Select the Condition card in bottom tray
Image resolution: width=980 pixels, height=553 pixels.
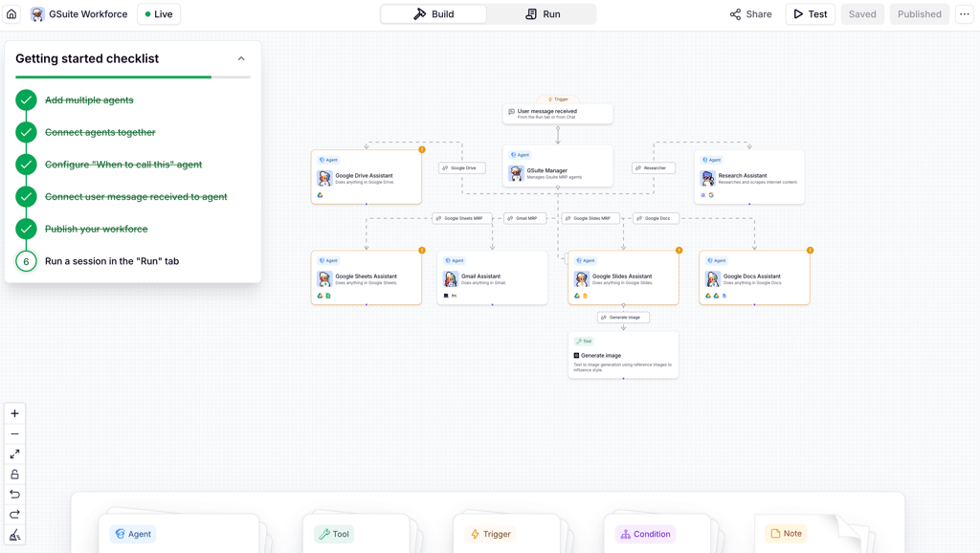[657, 533]
